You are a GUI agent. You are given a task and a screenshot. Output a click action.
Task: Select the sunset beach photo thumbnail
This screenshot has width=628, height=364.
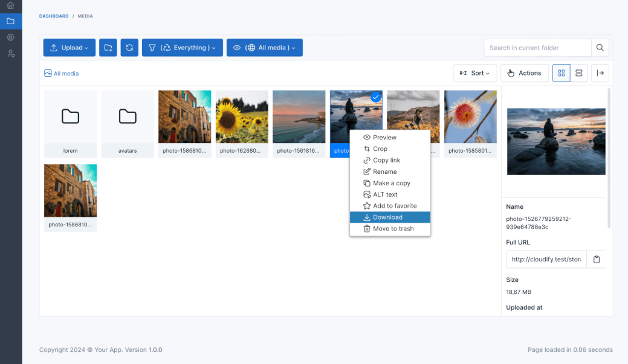click(299, 117)
